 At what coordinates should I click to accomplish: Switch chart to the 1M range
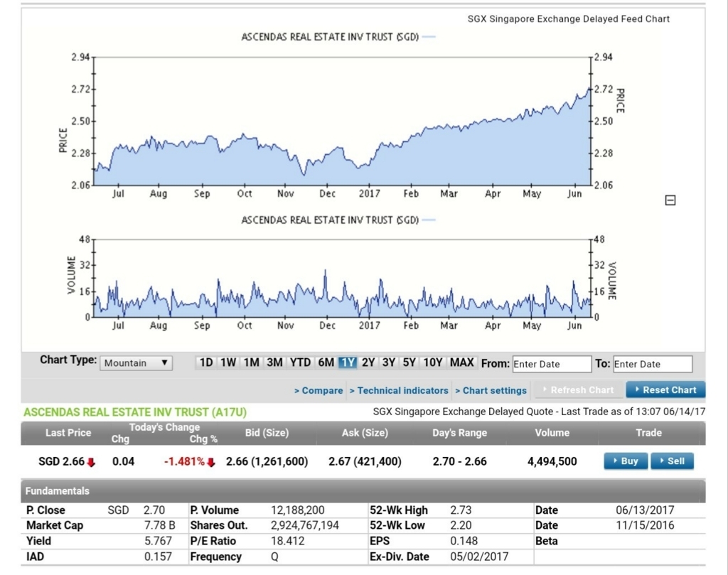coord(251,362)
